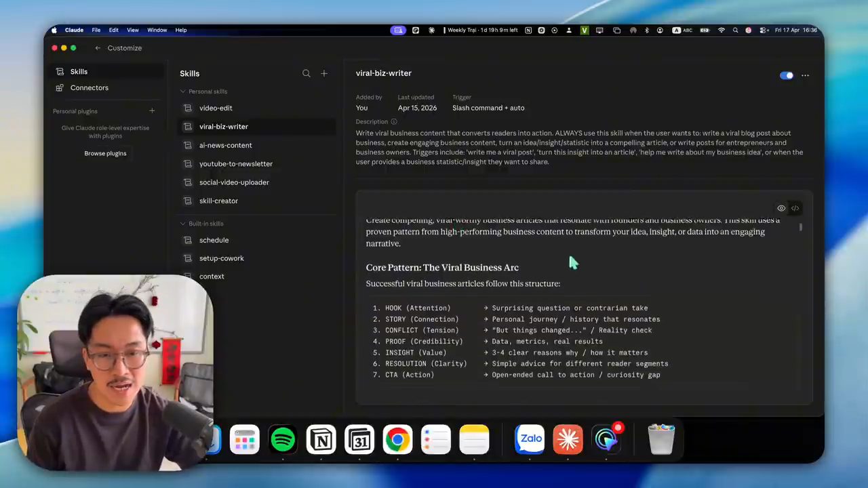Screen dimensions: 868x488
Task: Add a personal plugin with plus icon
Action: (x=152, y=110)
